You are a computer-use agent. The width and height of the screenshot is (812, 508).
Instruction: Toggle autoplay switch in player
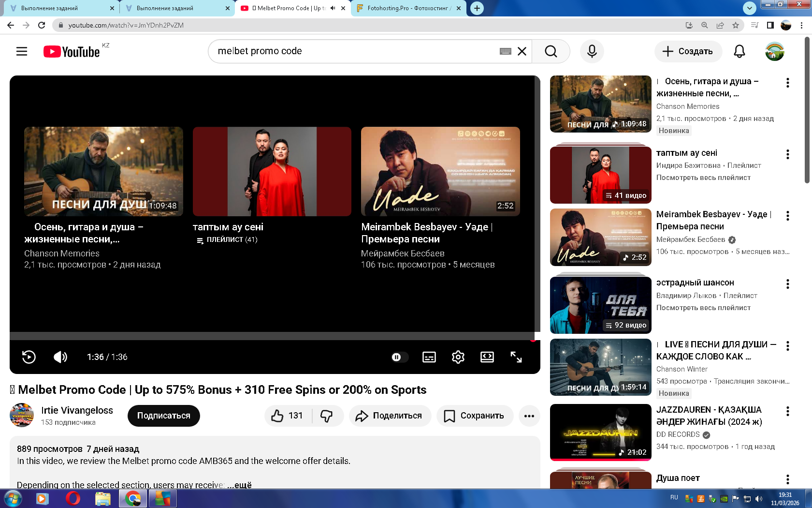pos(399,357)
